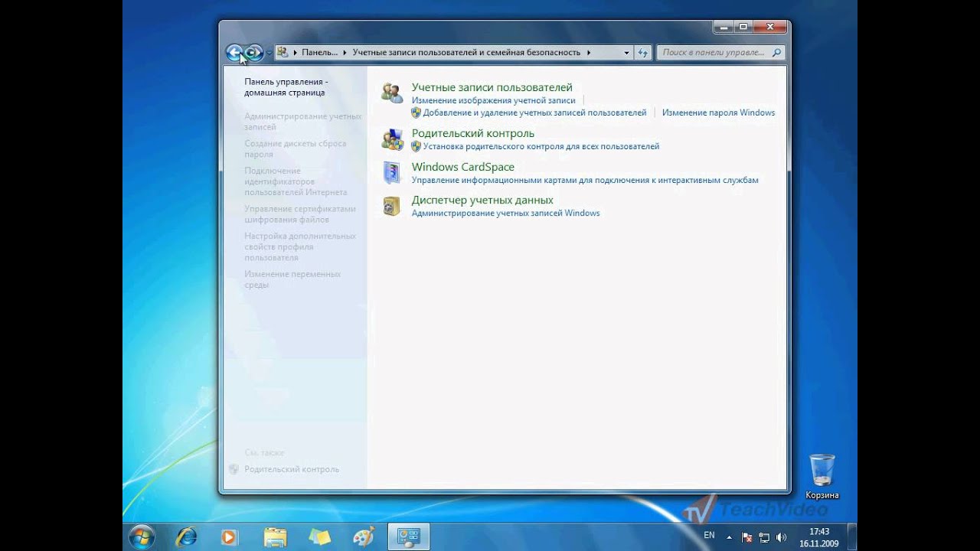This screenshot has height=551, width=980.
Task: Click the EN language indicator
Action: pyautogui.click(x=709, y=535)
